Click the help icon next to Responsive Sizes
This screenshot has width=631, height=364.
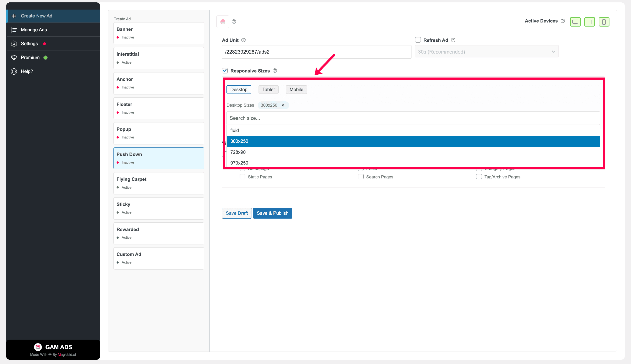coord(275,71)
